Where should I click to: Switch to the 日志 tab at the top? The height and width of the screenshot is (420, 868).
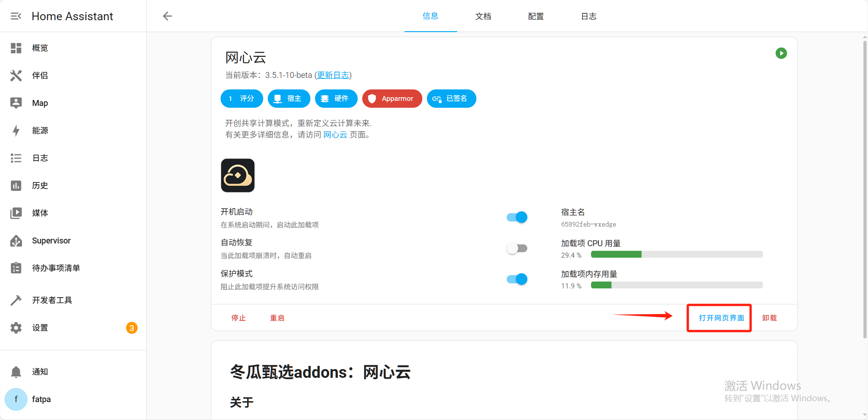(589, 16)
